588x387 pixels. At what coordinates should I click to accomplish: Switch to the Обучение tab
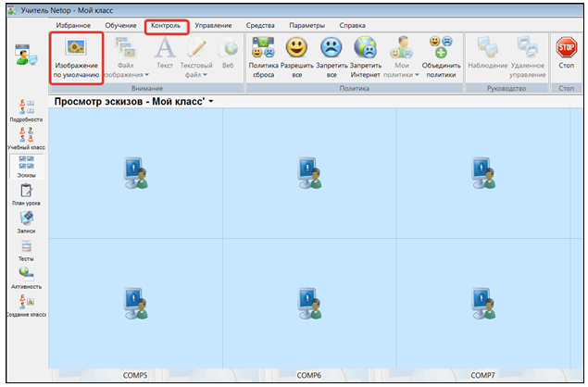click(x=120, y=26)
